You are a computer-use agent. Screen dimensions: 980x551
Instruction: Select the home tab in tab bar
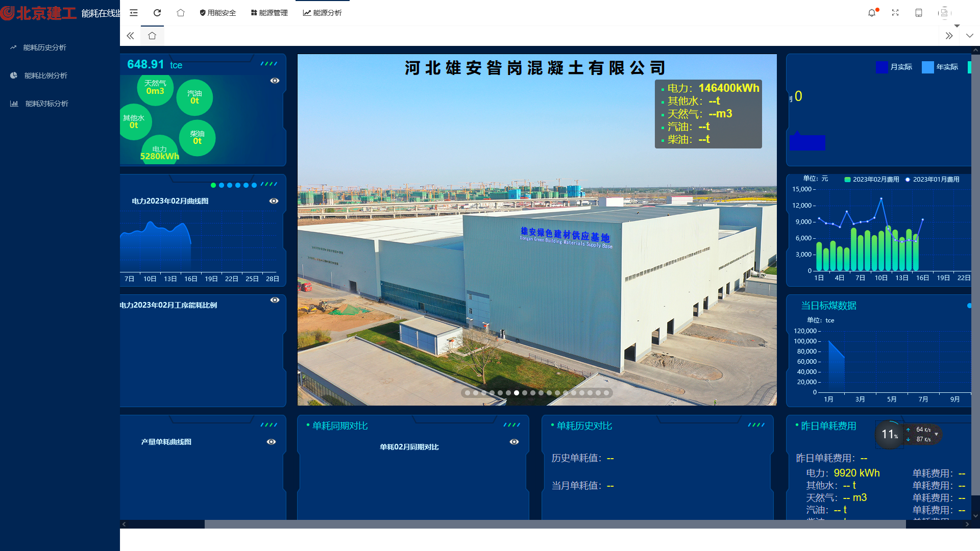coord(152,36)
